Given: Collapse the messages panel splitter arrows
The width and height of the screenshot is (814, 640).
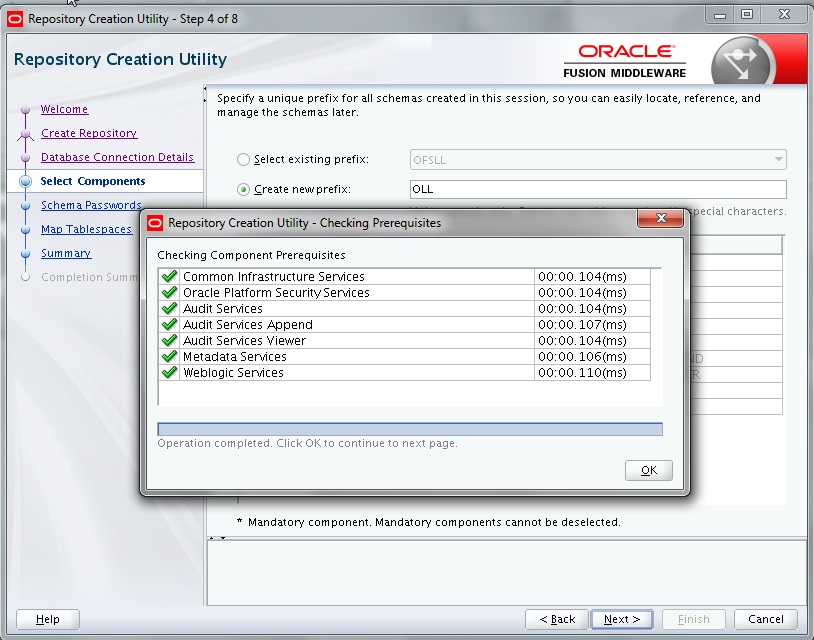Looking at the screenshot, I should click(x=217, y=538).
